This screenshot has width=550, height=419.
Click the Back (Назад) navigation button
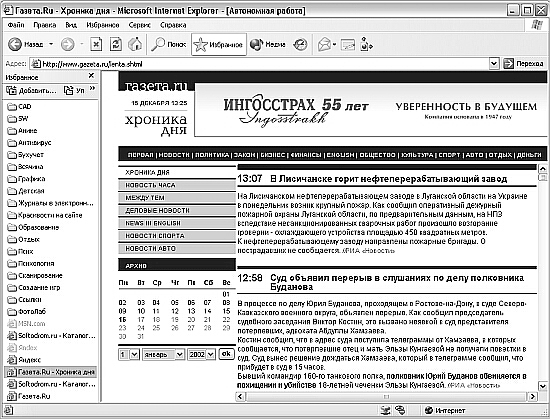coord(25,44)
